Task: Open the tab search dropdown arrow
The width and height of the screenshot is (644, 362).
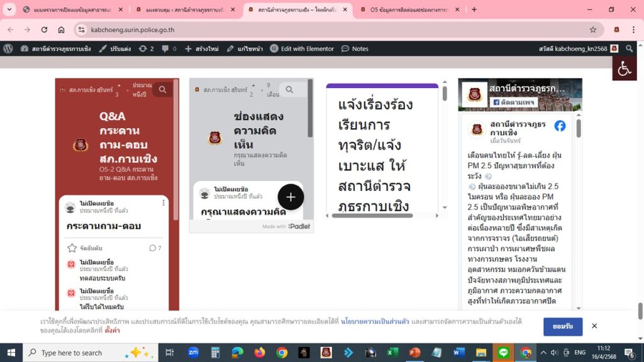Action: [x=9, y=9]
